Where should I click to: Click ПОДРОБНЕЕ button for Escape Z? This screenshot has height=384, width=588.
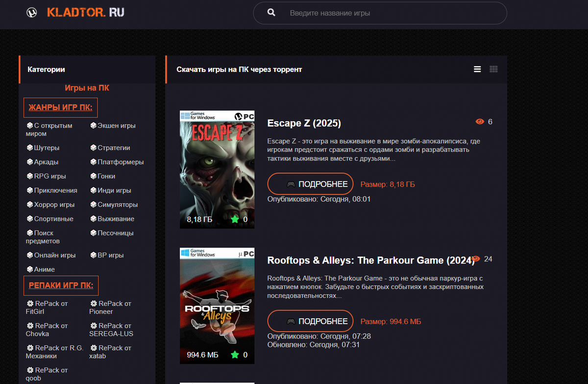pos(310,184)
